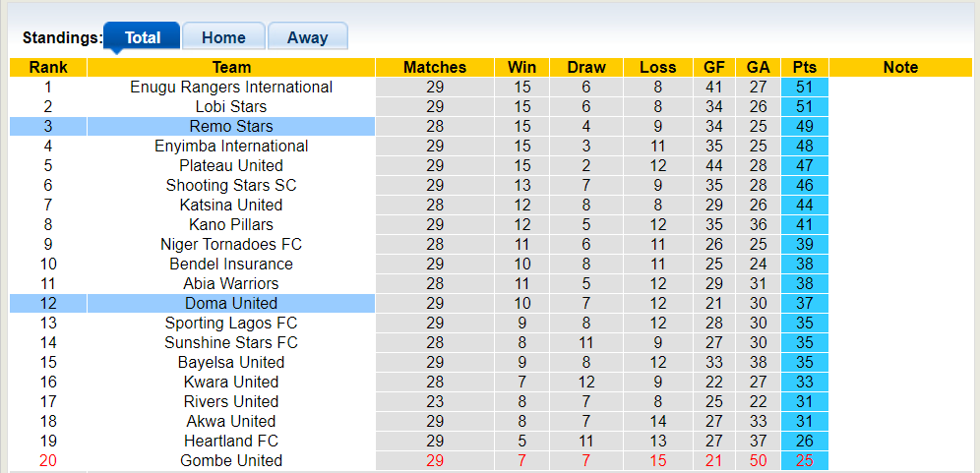Screen dimensions: 980x473
Task: Click Enyimba International team name
Action: click(x=231, y=146)
